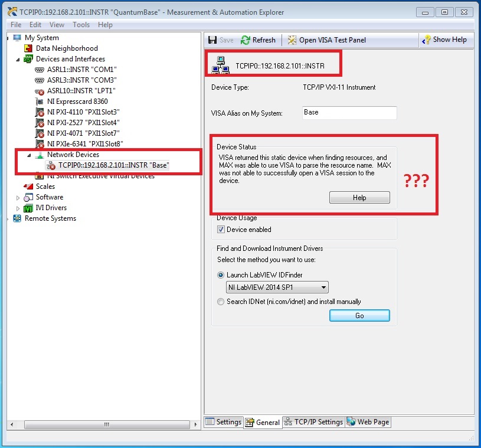Select Data Neighborhood tree item
The height and width of the screenshot is (448, 481).
pyautogui.click(x=67, y=48)
